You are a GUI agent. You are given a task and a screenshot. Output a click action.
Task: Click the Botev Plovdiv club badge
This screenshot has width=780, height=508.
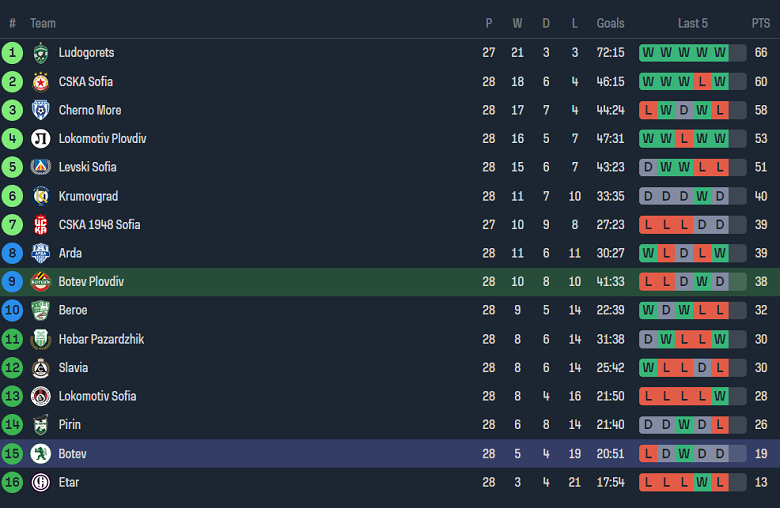[41, 282]
